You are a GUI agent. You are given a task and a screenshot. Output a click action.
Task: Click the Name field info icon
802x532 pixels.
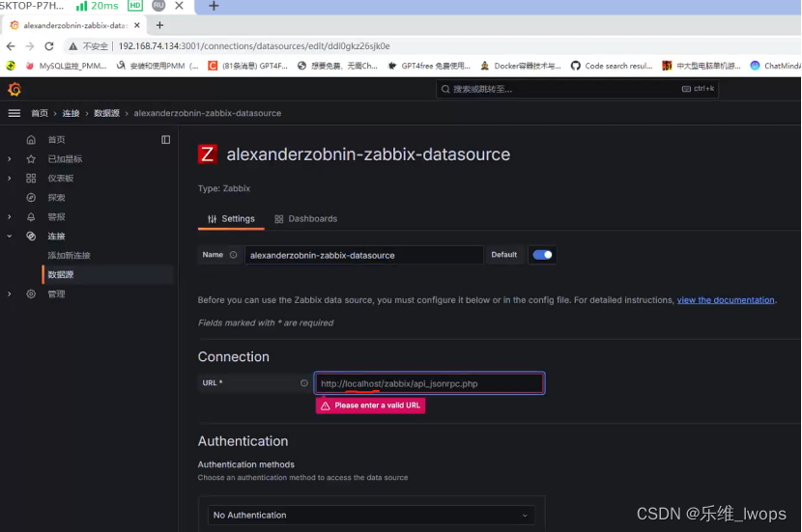233,255
